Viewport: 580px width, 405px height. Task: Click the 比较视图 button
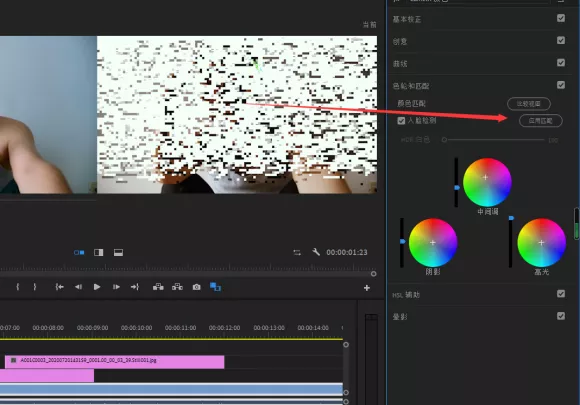click(x=529, y=104)
